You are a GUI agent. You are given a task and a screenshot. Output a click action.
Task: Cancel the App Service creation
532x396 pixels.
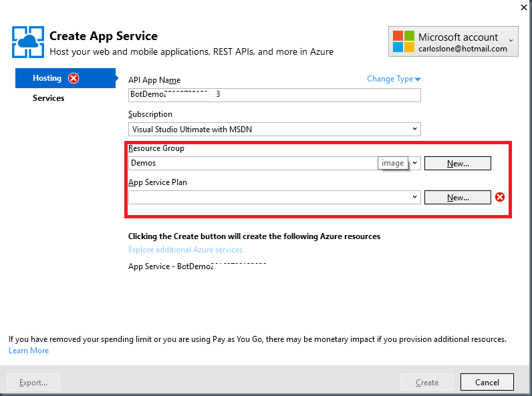[487, 382]
